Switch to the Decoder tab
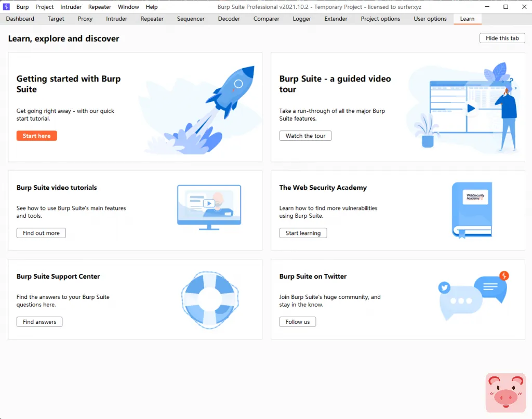The width and height of the screenshot is (532, 419). point(229,19)
